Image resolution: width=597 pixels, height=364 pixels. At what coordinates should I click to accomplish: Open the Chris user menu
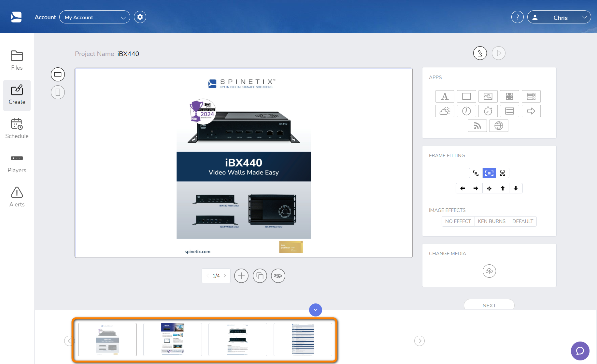click(x=559, y=17)
